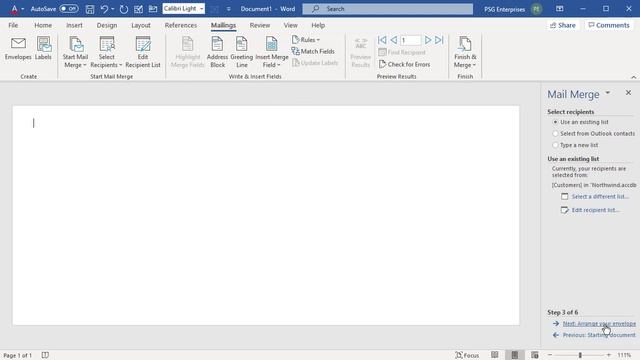Open the File tab
This screenshot has height=360, width=640.
13,25
